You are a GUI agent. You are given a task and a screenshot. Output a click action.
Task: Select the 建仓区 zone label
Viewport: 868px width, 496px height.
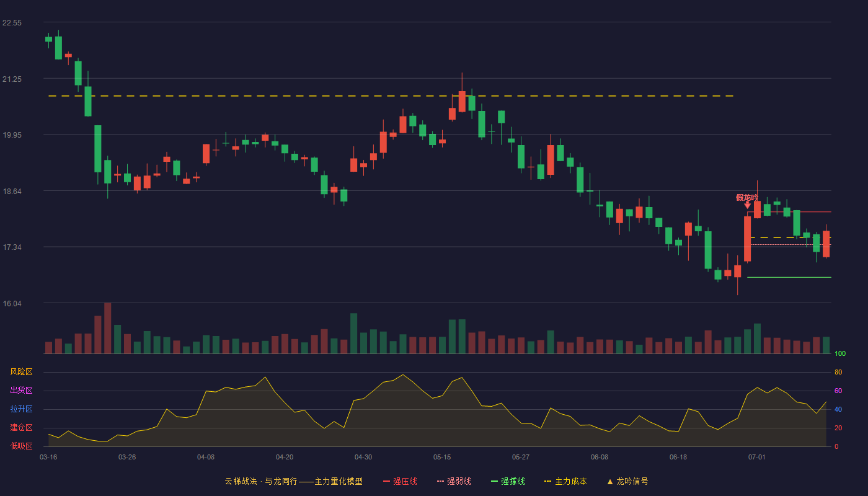point(21,428)
